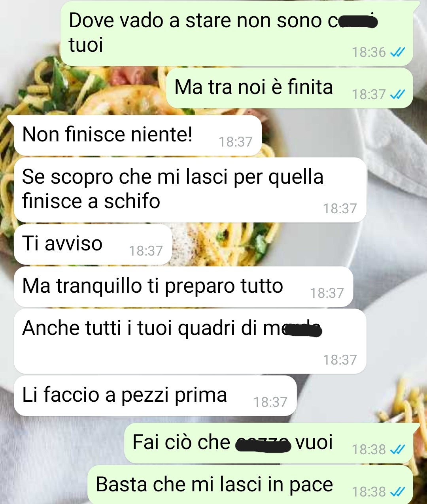Click the read-receipt checkmarks at 18:36
Screen dimensions: 427x504
point(397,52)
